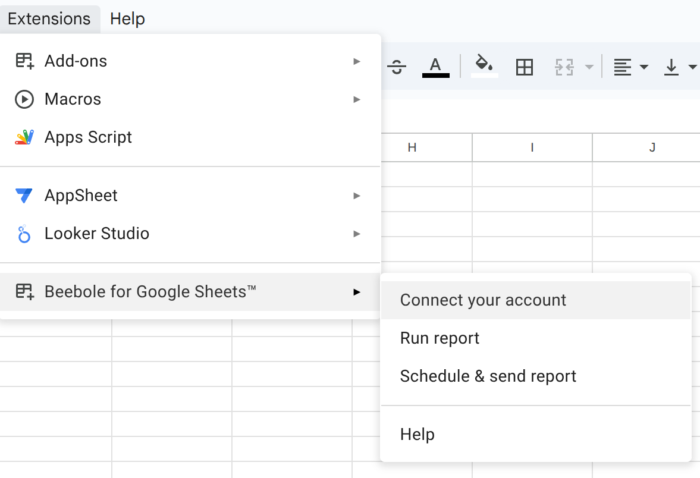Click the Add-ons icon
Image resolution: width=700 pixels, height=478 pixels.
25,61
